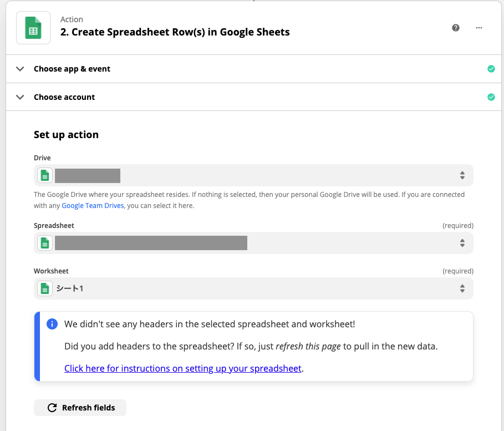Click green checkmark beside Choose app & event
Viewport: 504px width, 431px height.
(x=491, y=69)
